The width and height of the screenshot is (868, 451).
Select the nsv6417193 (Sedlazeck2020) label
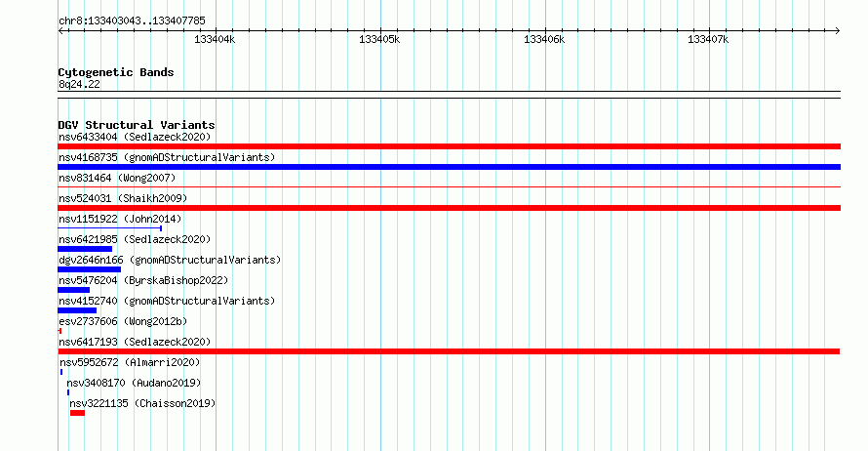tap(135, 342)
